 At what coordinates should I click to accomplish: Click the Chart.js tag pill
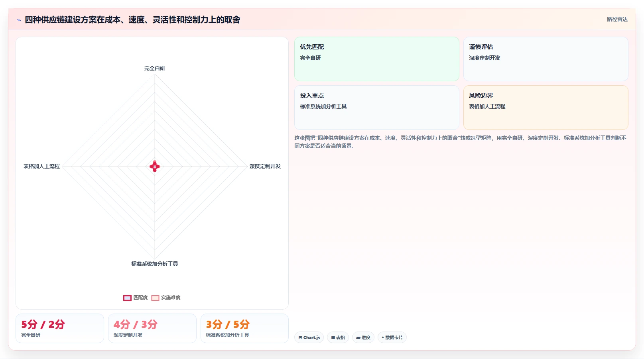(309, 337)
